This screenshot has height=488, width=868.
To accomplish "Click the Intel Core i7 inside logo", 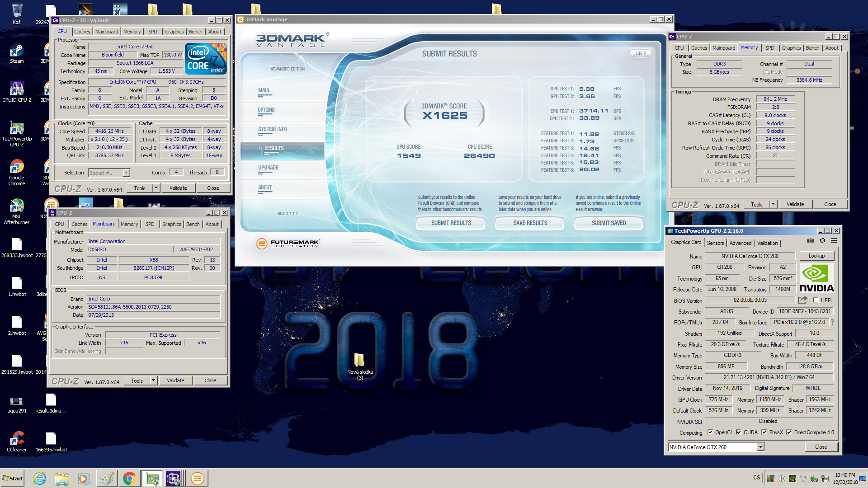I will click(206, 59).
